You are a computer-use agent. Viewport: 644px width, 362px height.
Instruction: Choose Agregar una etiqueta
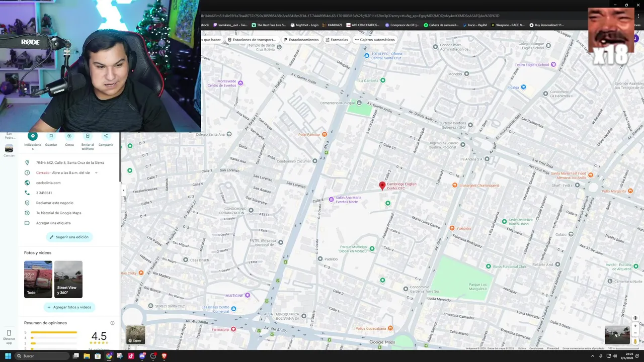pos(53,223)
